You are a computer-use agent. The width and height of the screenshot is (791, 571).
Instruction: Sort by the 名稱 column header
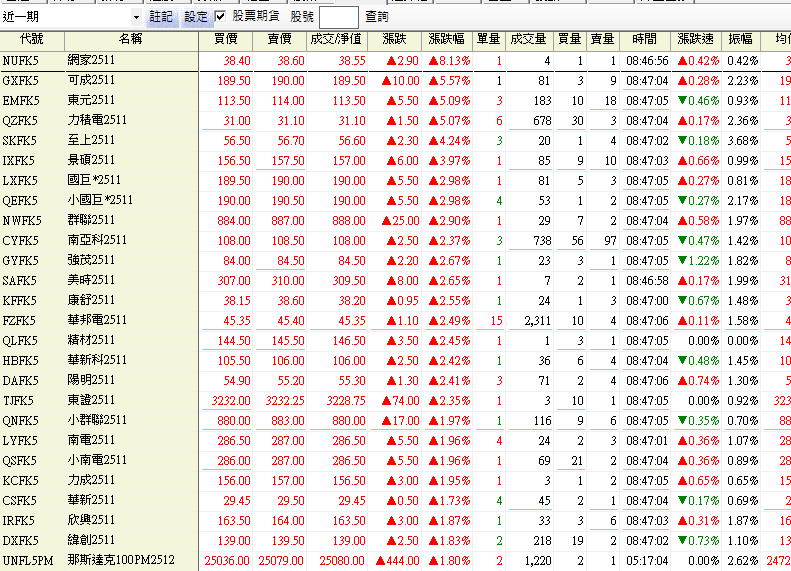pos(130,40)
